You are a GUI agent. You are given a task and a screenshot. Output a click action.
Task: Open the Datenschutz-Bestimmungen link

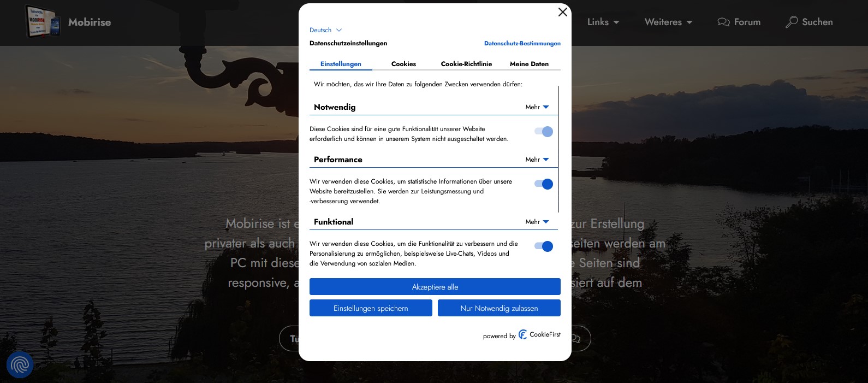522,43
